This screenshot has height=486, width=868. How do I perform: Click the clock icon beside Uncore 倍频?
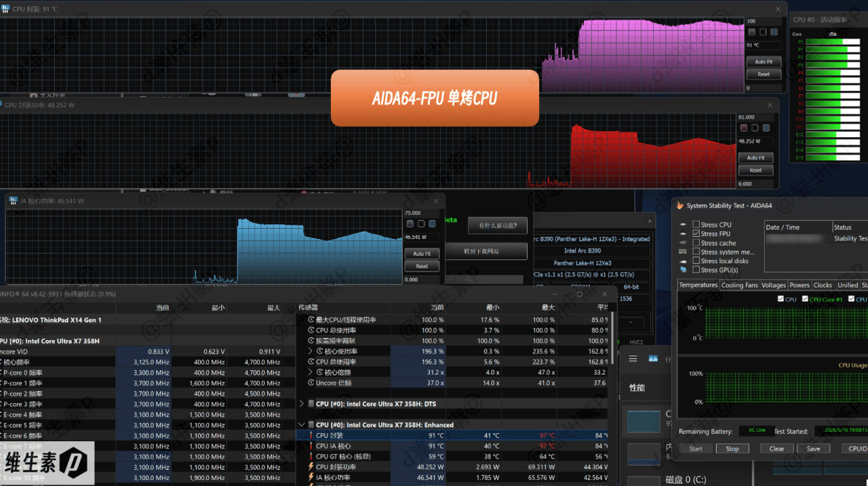pyautogui.click(x=311, y=383)
